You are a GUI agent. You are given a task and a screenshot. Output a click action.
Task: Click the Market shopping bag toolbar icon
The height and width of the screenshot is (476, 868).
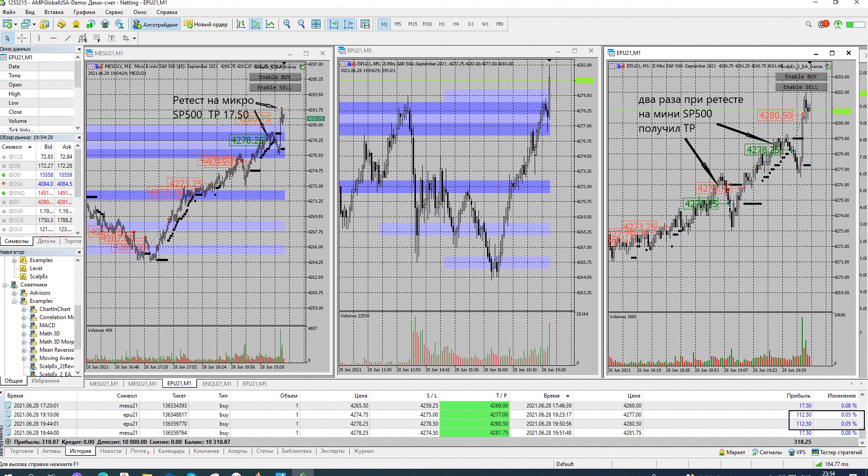pyautogui.click(x=76, y=24)
